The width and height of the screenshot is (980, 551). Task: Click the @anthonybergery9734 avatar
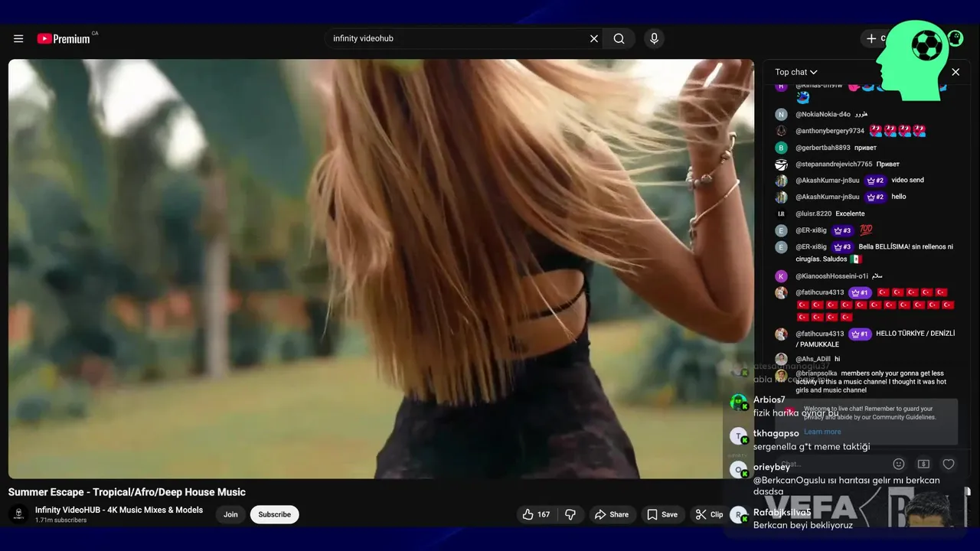pos(781,131)
